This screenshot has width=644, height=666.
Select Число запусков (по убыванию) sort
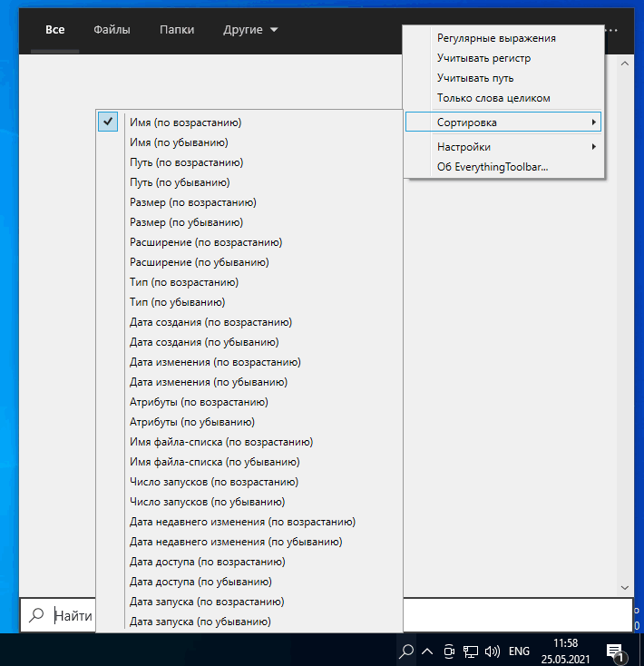pyautogui.click(x=249, y=502)
